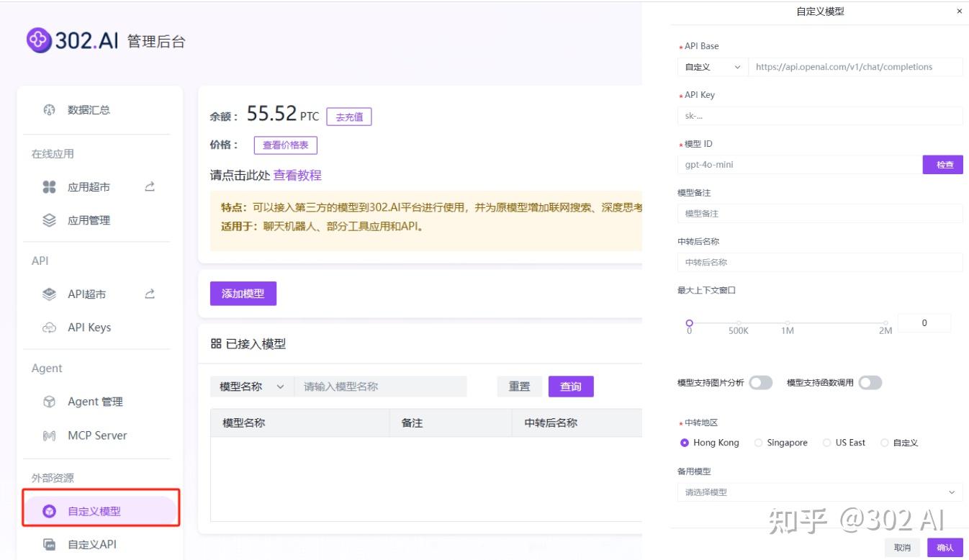Toggle 模型支持图片分析 switch
Viewport: 969px width, 560px height.
coord(761,383)
